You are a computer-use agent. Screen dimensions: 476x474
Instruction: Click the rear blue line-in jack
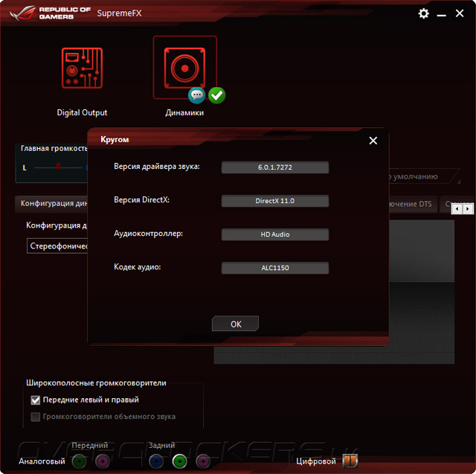pos(156,461)
